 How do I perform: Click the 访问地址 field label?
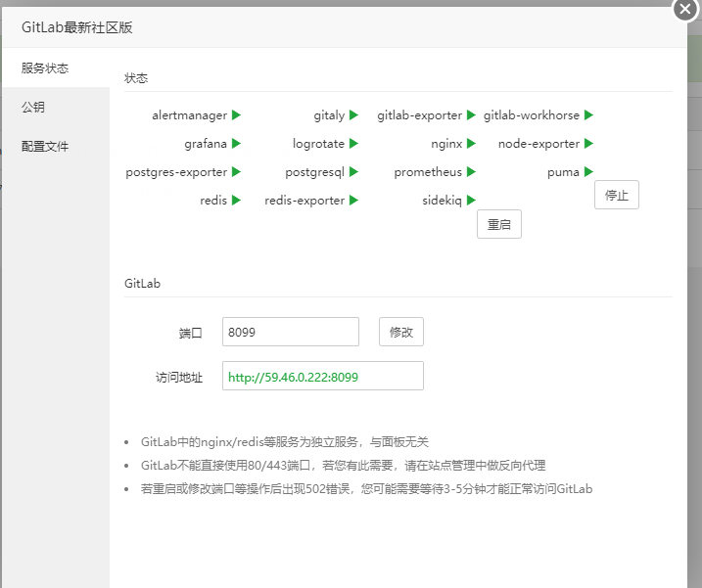[178, 378]
